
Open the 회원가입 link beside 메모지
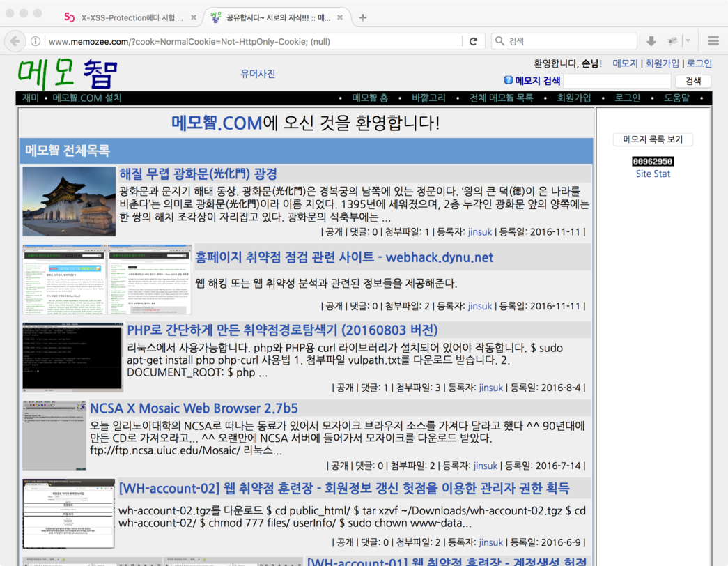[662, 63]
